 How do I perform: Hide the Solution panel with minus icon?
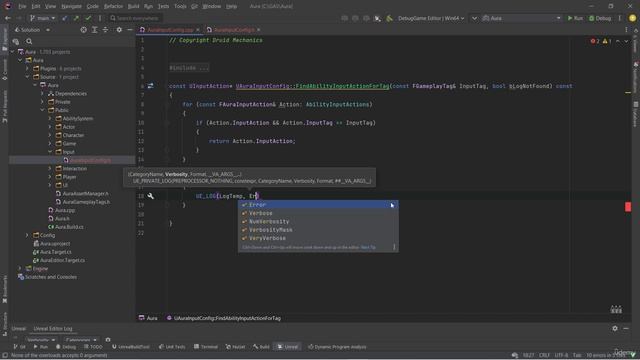point(130,30)
